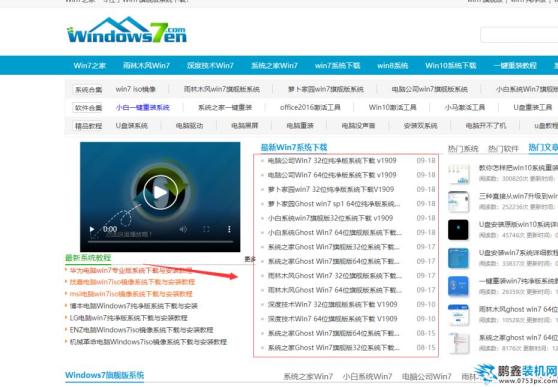Click the 最新Win7系统下载 heading
Viewport: 558px width, 387px height.
pos(294,147)
